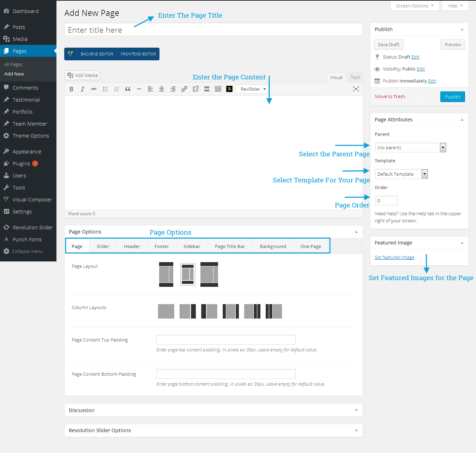Select the middle Page Layout option
Image resolution: width=476 pixels, height=453 pixels.
188,274
